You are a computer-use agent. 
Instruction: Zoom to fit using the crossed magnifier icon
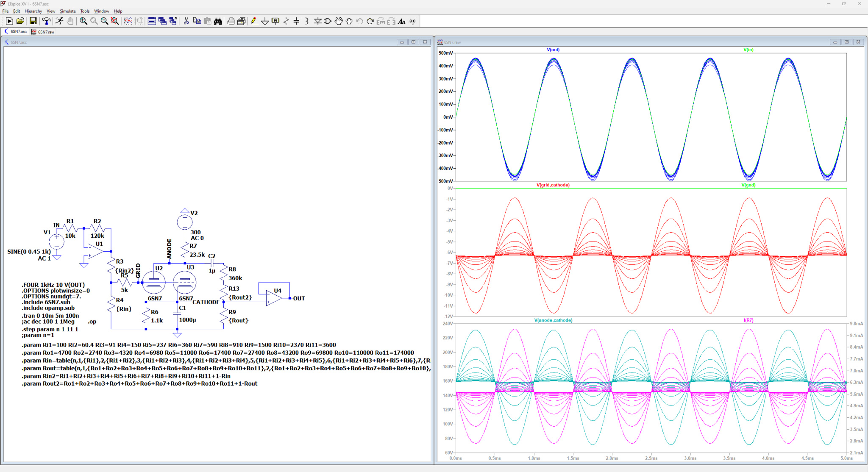click(115, 21)
